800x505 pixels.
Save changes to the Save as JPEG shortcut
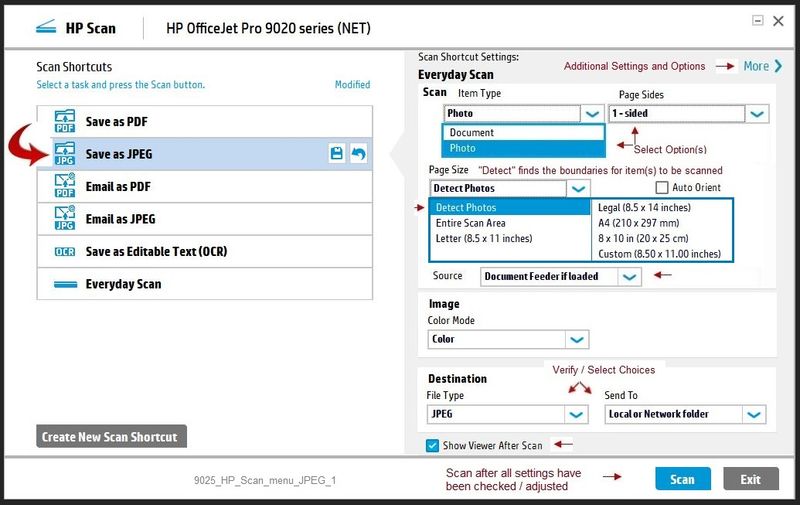[x=337, y=153]
